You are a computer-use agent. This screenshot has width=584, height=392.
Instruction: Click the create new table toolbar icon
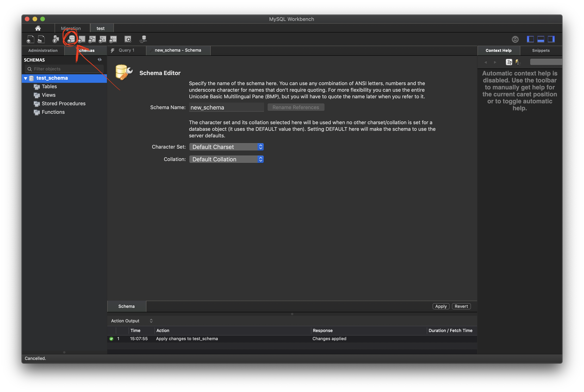click(82, 39)
